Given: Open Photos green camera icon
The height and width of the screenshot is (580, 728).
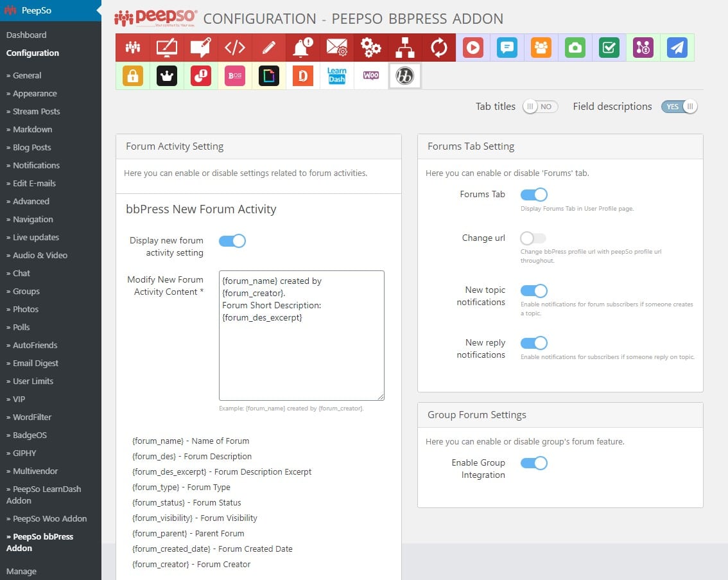Looking at the screenshot, I should coord(575,48).
